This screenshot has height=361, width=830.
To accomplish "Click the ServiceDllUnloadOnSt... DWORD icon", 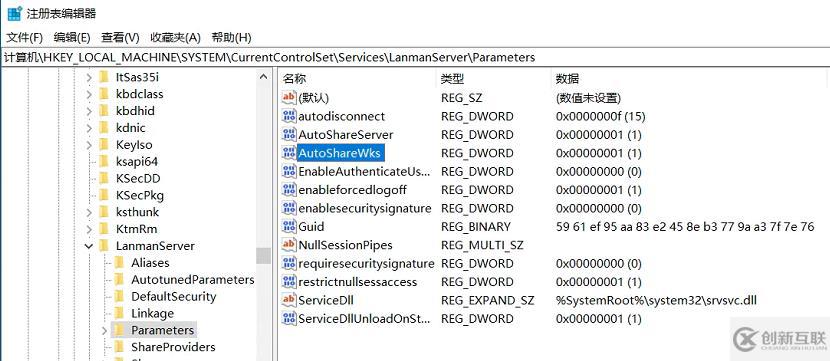I will [289, 319].
